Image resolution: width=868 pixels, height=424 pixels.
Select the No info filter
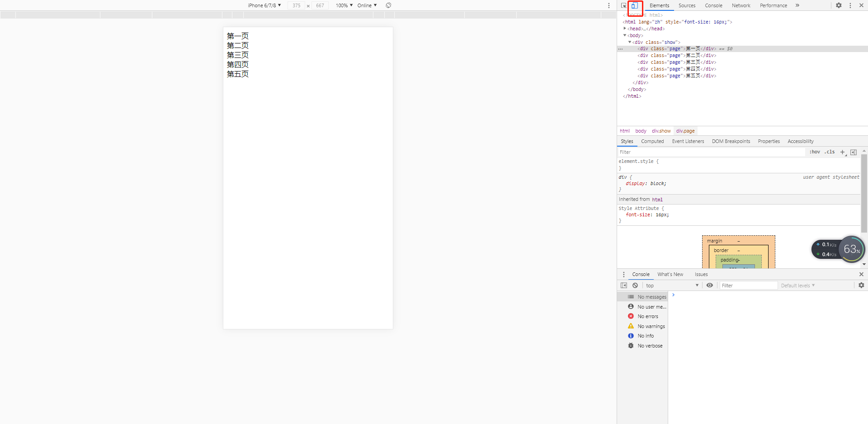pyautogui.click(x=642, y=336)
